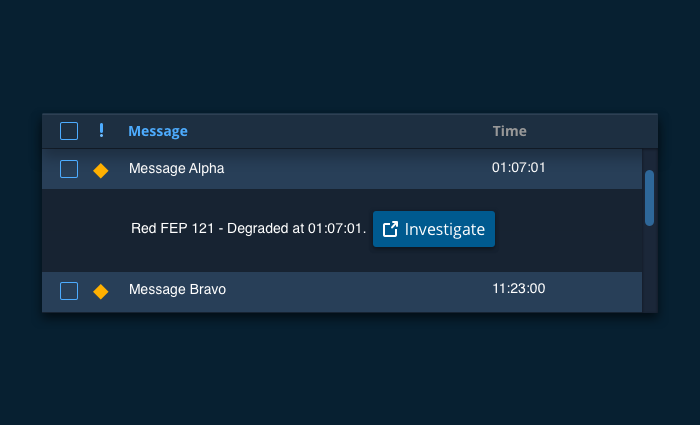This screenshot has height=425, width=700.
Task: Sort by the Message column header
Action: click(158, 131)
